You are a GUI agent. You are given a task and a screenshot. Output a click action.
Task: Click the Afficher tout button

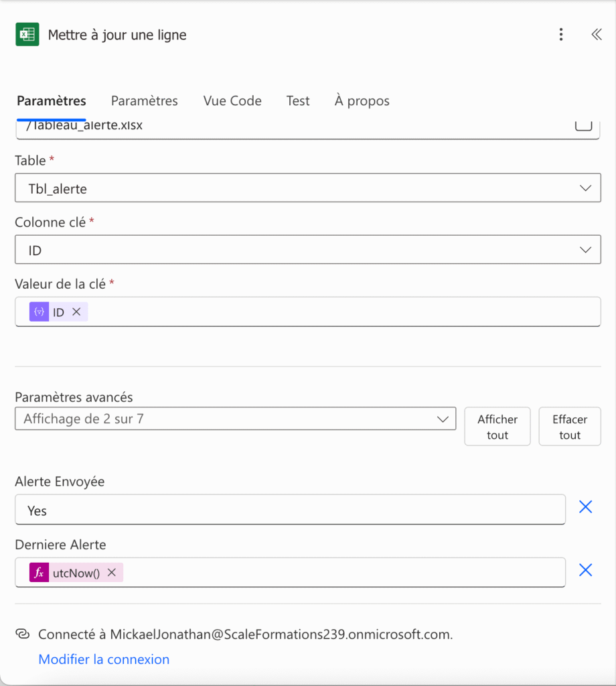click(497, 426)
